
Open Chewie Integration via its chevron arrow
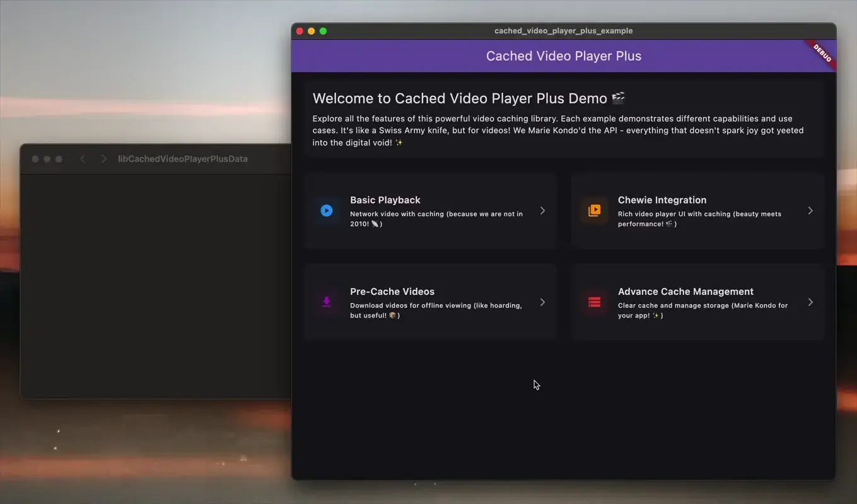pyautogui.click(x=810, y=211)
